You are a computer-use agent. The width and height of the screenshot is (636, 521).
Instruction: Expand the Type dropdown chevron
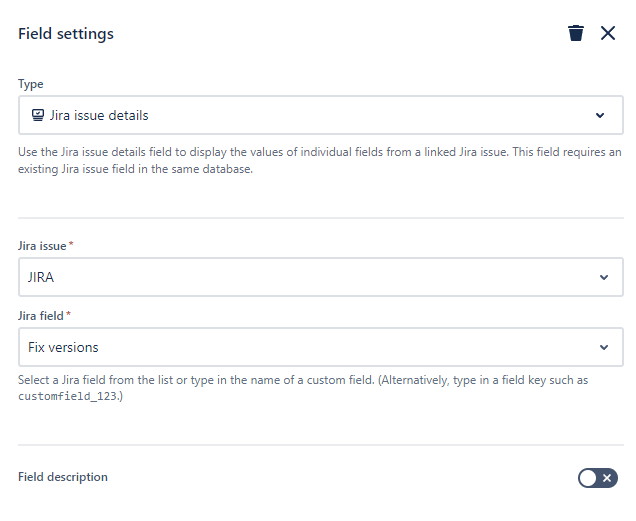coord(600,115)
